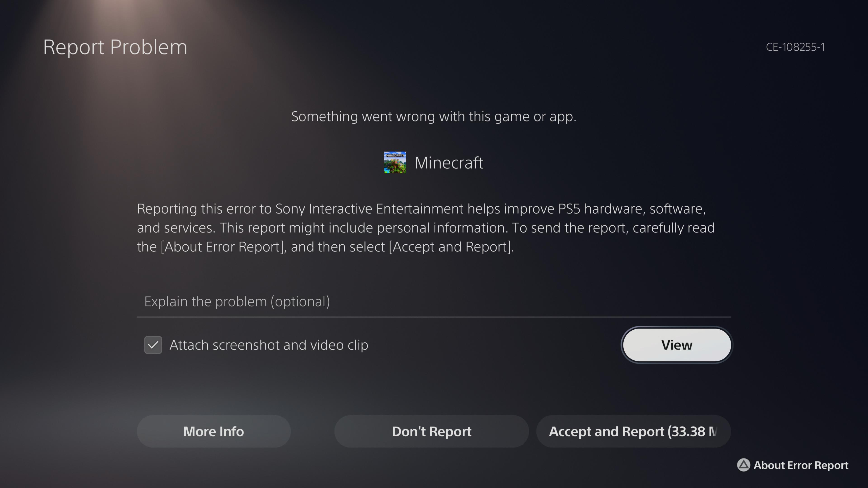Click the View button
Image resolution: width=868 pixels, height=488 pixels.
(x=676, y=345)
